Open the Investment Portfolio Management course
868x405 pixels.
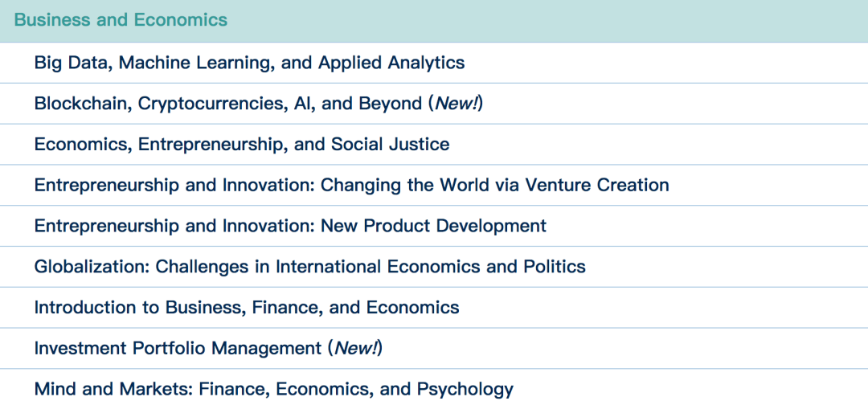click(x=177, y=349)
